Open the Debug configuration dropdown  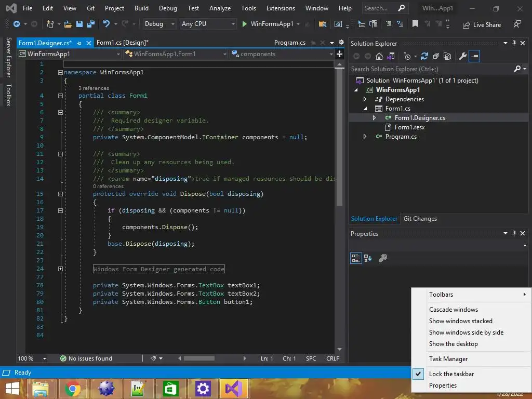pyautogui.click(x=159, y=24)
